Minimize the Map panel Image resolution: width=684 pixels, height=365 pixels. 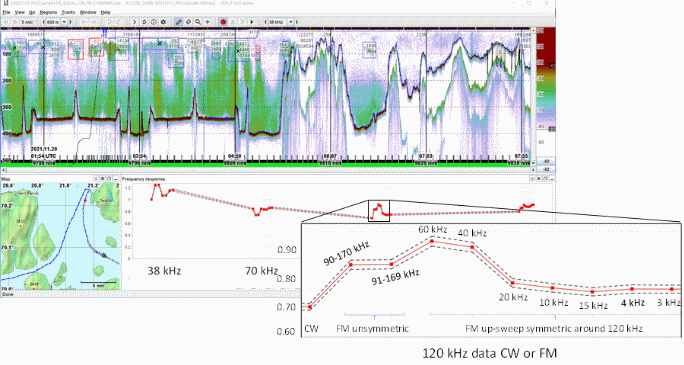[x=116, y=179]
